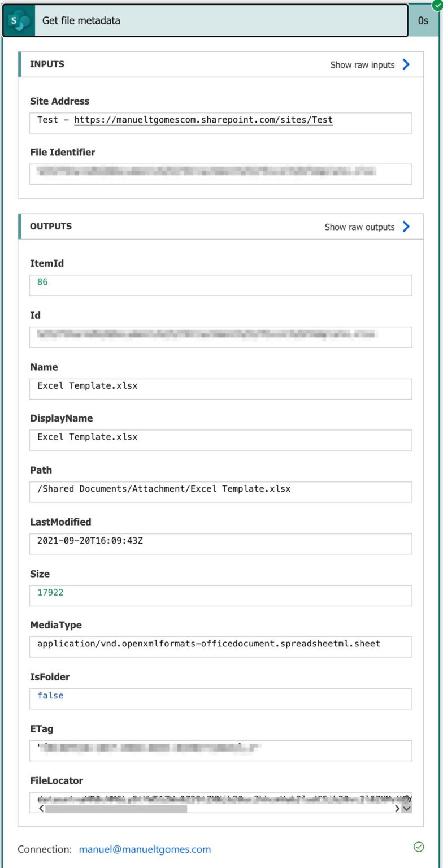Viewport: 443px width, 868px height.
Task: Click the success check icon next to Connection
Action: tap(419, 847)
